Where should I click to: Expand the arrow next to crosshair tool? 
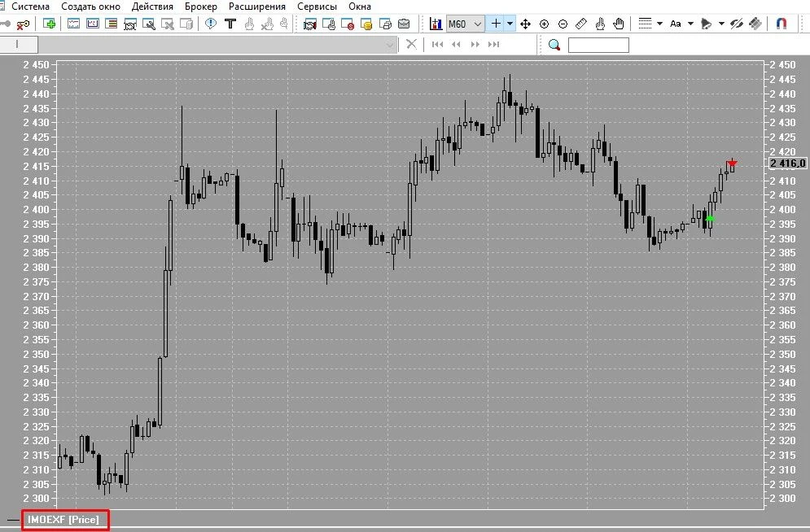click(510, 24)
